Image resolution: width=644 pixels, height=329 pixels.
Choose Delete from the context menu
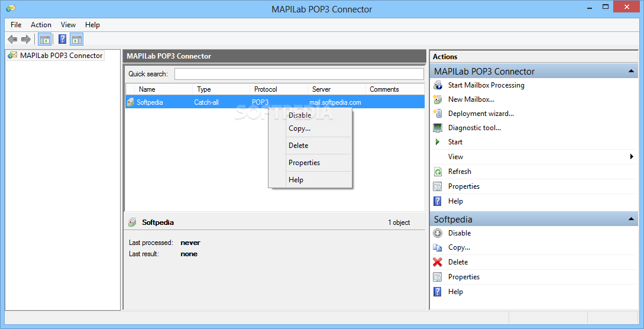pos(310,146)
